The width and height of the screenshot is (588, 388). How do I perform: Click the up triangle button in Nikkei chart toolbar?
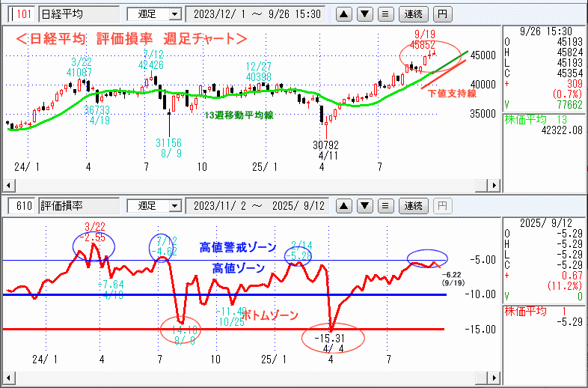(x=343, y=13)
